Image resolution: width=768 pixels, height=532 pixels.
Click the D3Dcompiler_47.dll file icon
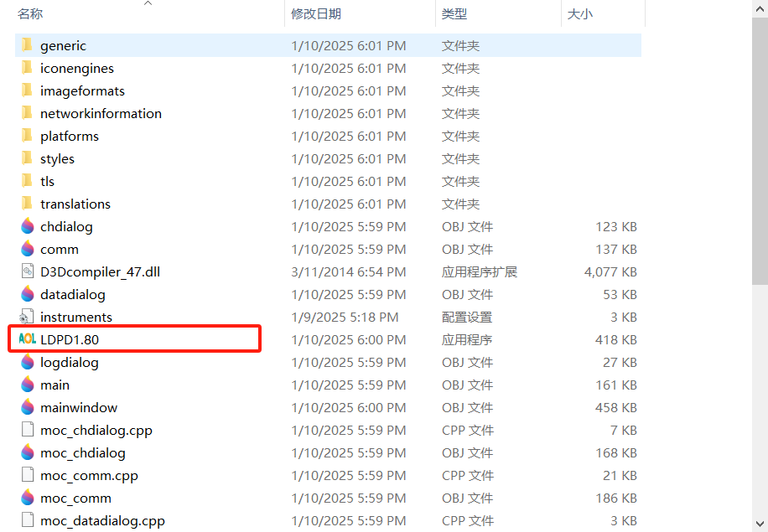point(27,271)
